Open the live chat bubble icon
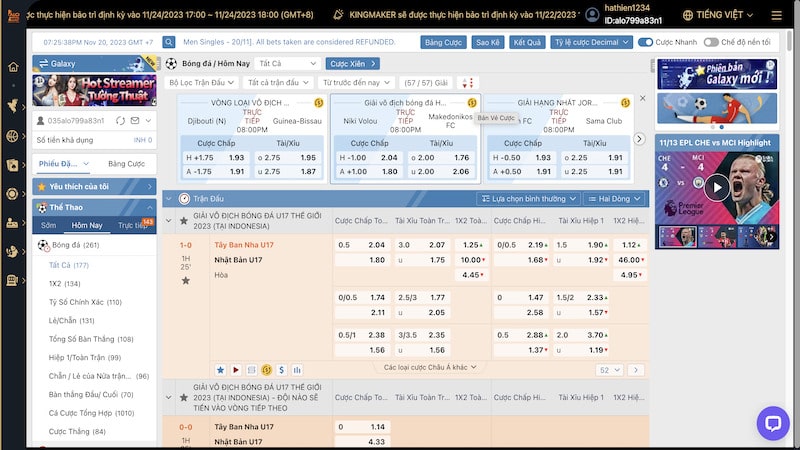This screenshot has height=450, width=800. click(772, 423)
